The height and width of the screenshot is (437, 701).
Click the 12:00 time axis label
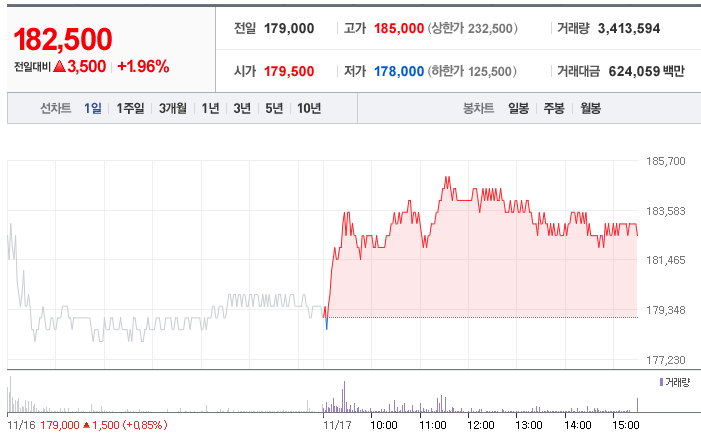pyautogui.click(x=481, y=425)
